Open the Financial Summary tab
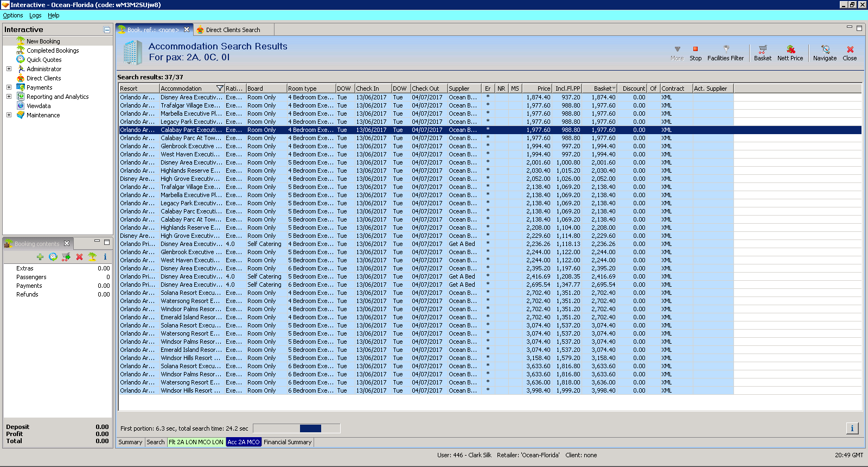This screenshot has height=467, width=868. 288,442
